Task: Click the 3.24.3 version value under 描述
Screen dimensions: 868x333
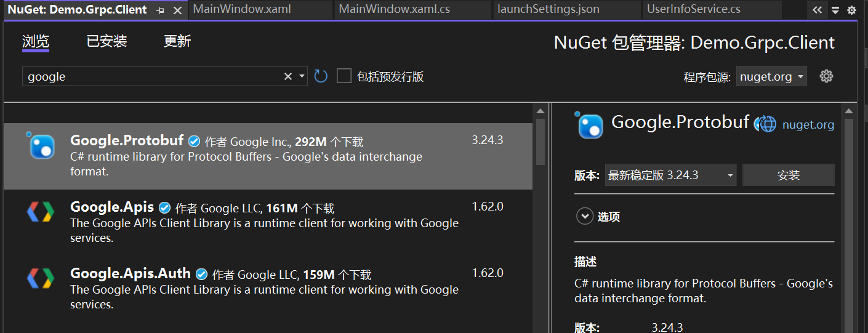Action: point(667,327)
